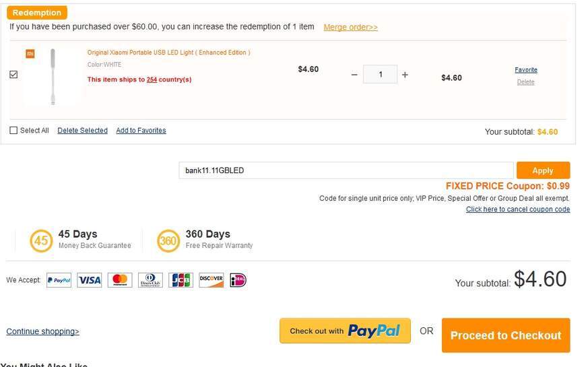Click the PayPal payment icon
The width and height of the screenshot is (588, 367).
coord(59,280)
